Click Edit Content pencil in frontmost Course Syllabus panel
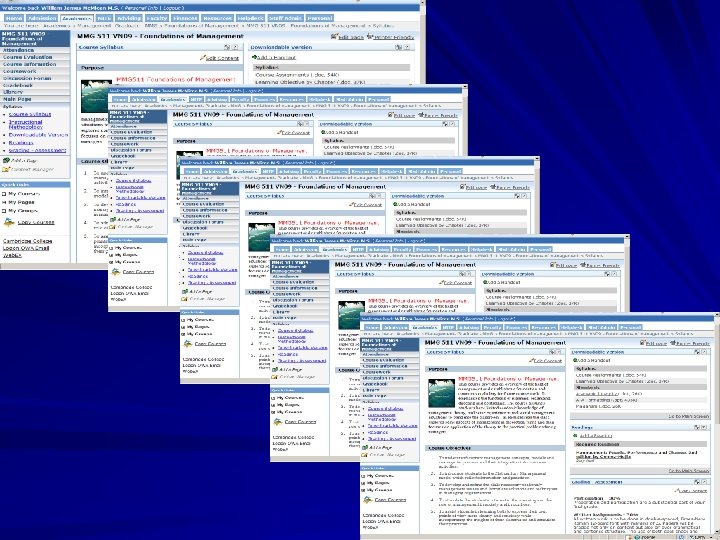 tap(532, 361)
